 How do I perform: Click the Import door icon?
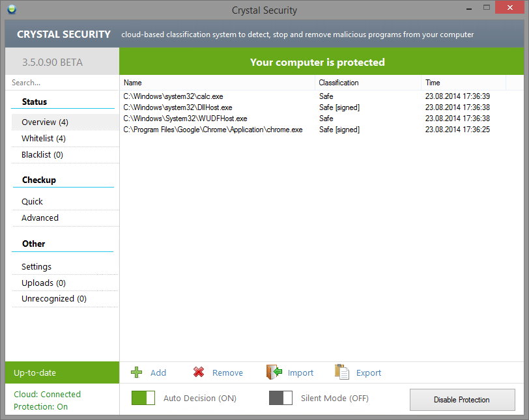click(274, 372)
